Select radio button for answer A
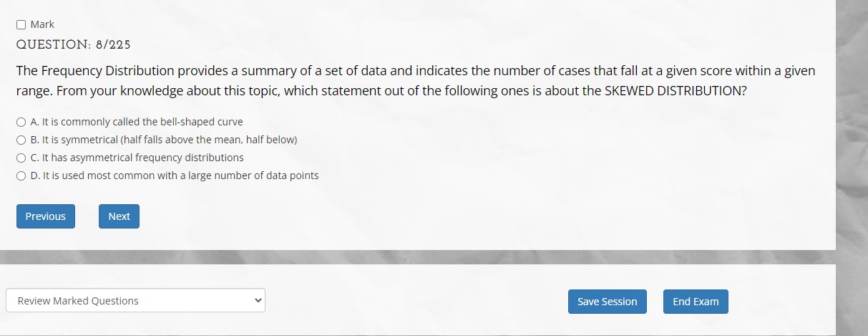The image size is (868, 336). (x=22, y=122)
